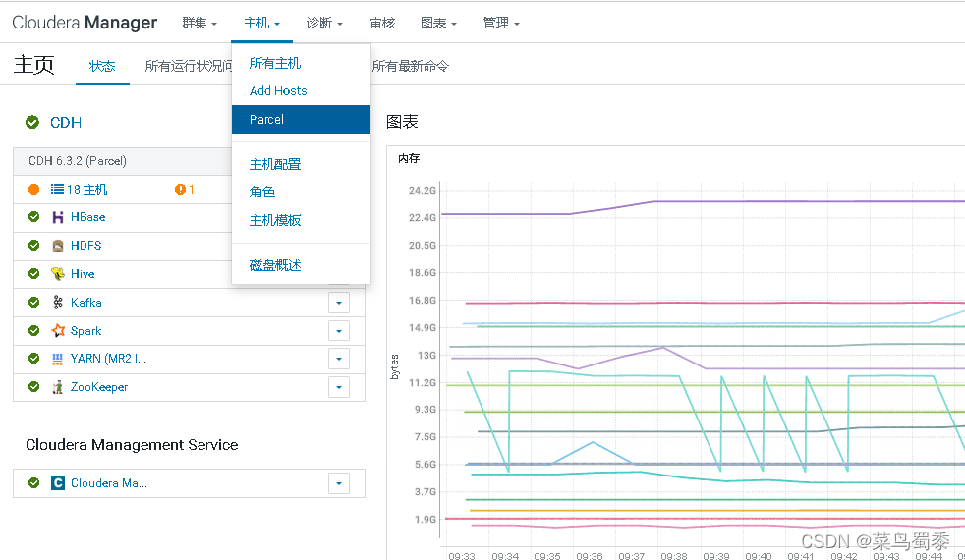Screen dimensions: 965x560
Task: Click the hosts list icon beside 18 主机
Action: click(x=57, y=189)
